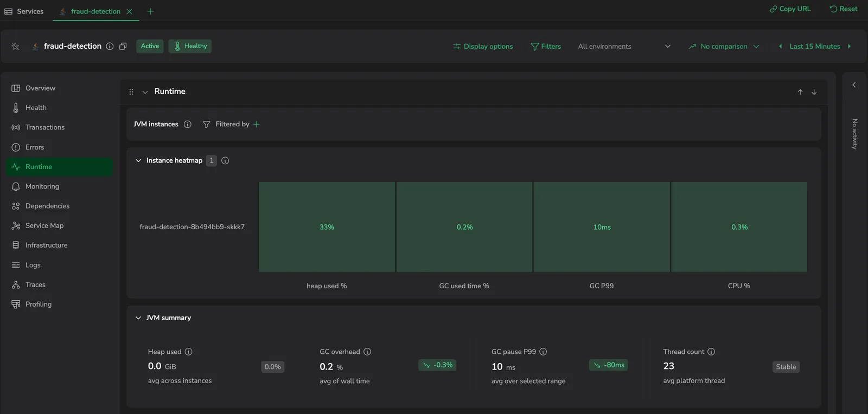Open Display options
Screen dimensions: 868x414
point(483,46)
